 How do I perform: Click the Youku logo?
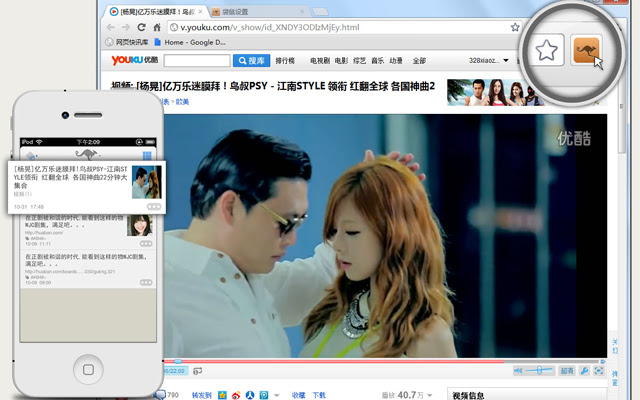[135, 60]
